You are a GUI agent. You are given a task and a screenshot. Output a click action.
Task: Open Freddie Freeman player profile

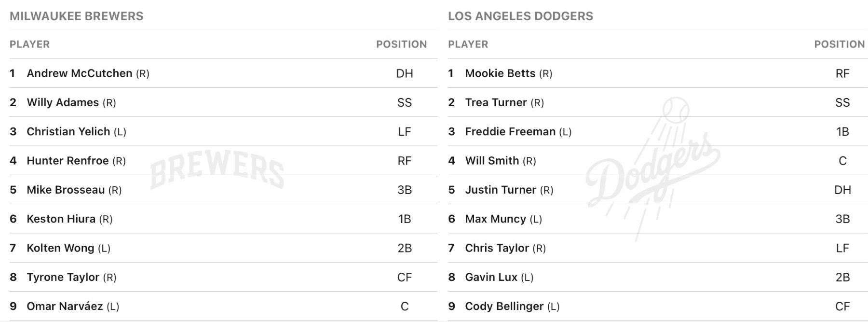[x=510, y=131]
